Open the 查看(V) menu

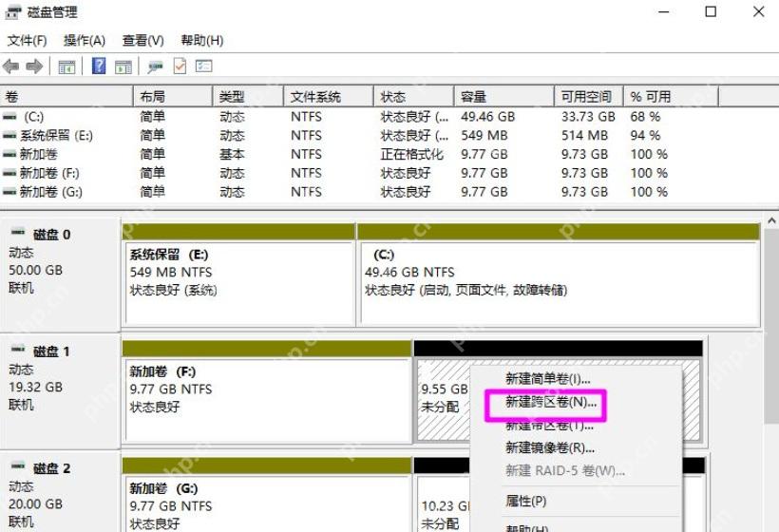143,40
